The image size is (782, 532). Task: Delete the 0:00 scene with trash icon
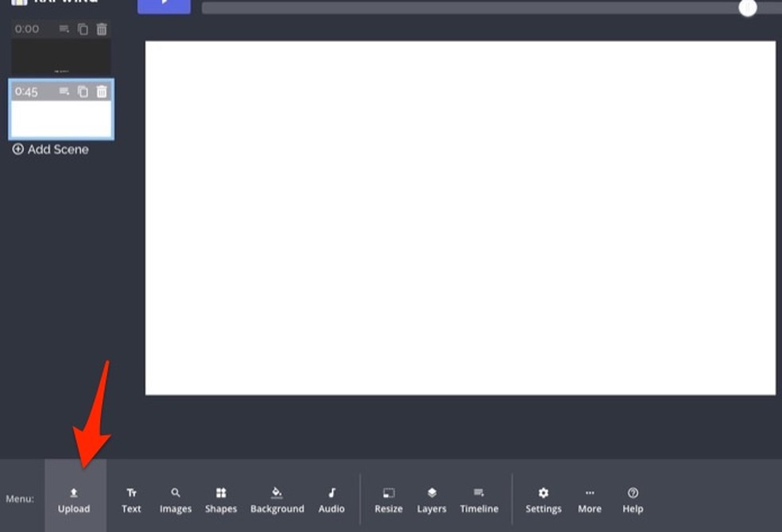click(x=102, y=29)
